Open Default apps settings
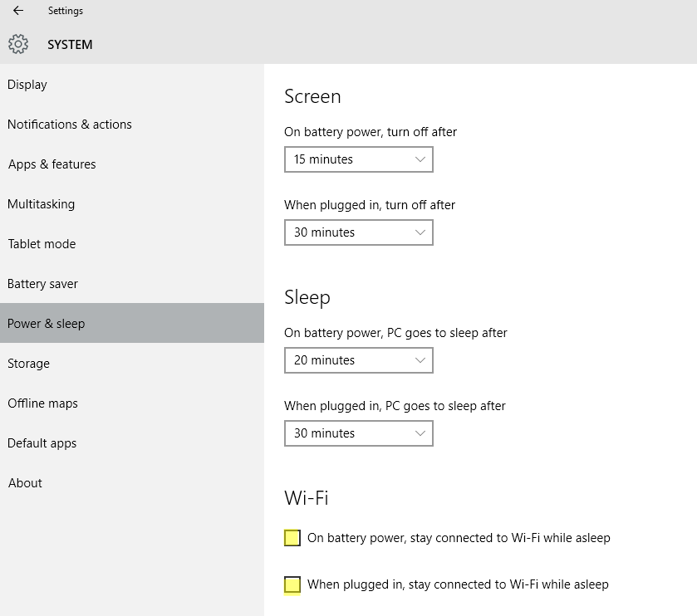697x616 pixels. [x=132, y=443]
